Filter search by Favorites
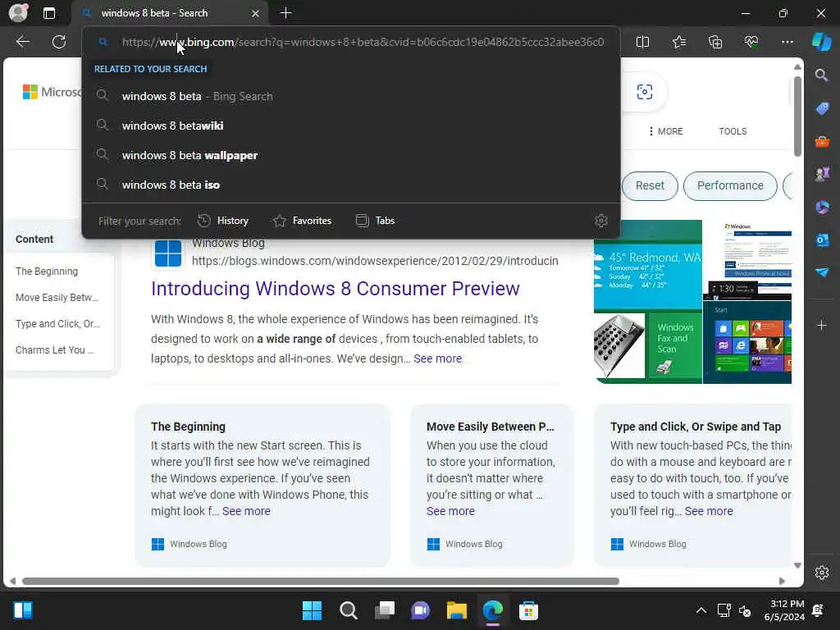 302,221
